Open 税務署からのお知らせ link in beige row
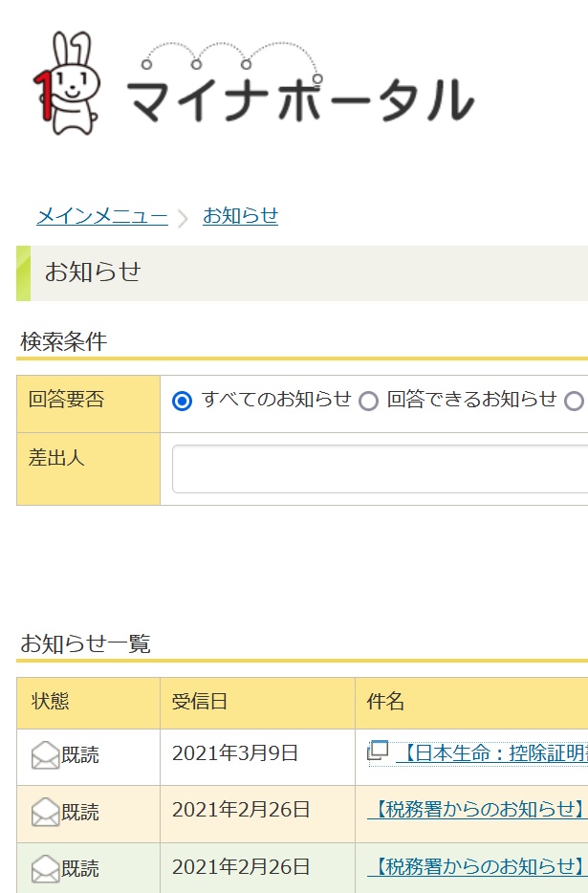This screenshot has height=893, width=588. click(x=476, y=810)
